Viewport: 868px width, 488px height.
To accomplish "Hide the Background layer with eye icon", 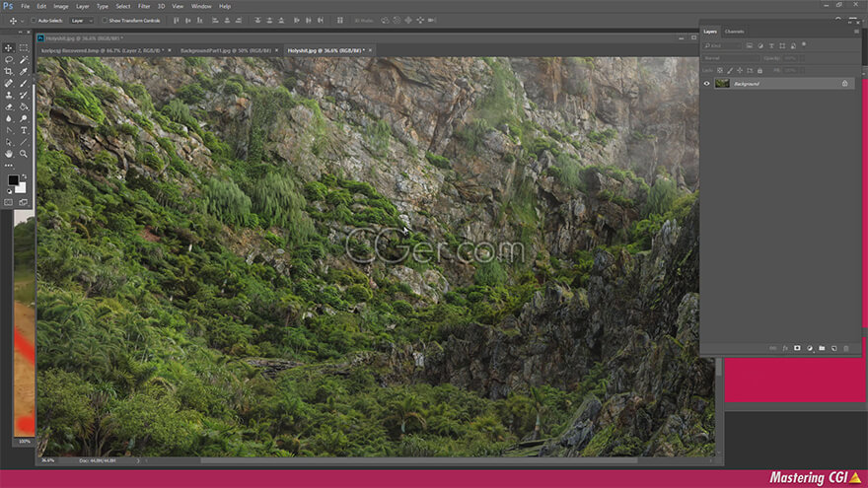I will click(706, 84).
